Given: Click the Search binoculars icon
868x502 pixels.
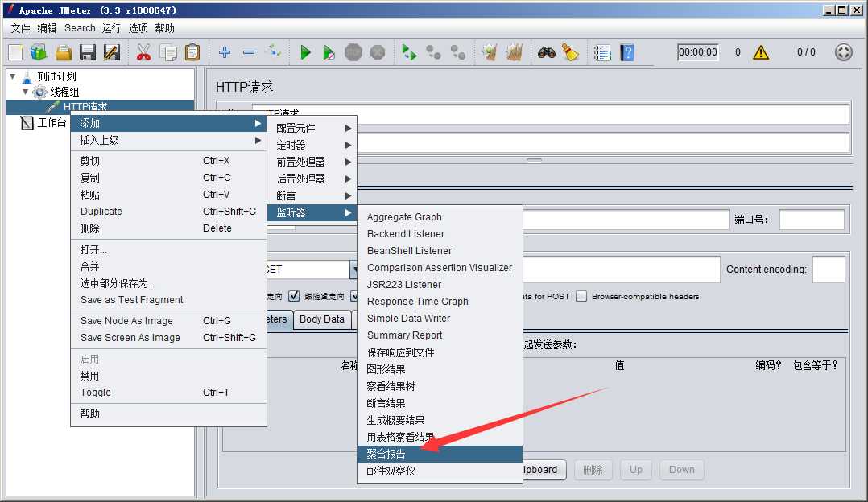Looking at the screenshot, I should click(547, 52).
